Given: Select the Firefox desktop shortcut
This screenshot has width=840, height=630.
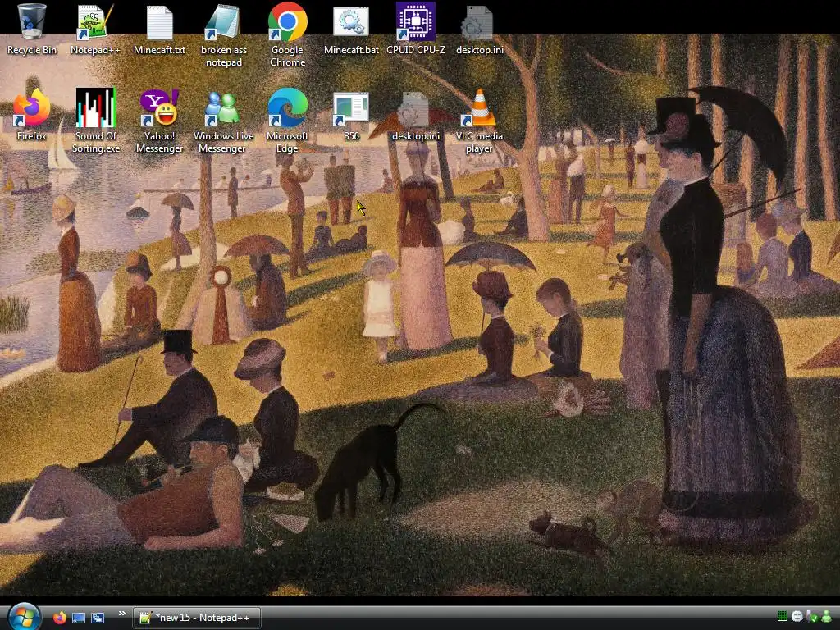Looking at the screenshot, I should [x=32, y=116].
